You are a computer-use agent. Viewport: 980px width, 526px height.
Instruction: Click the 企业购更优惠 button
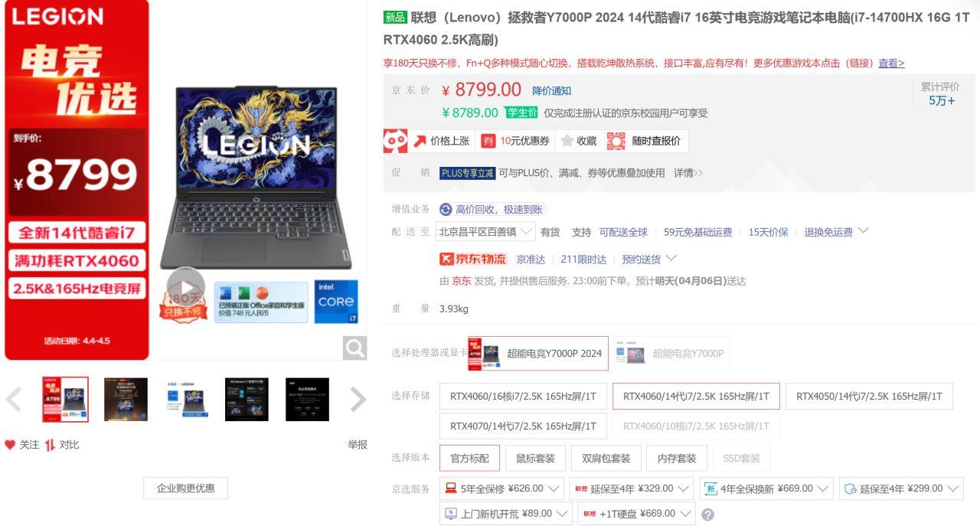186,488
